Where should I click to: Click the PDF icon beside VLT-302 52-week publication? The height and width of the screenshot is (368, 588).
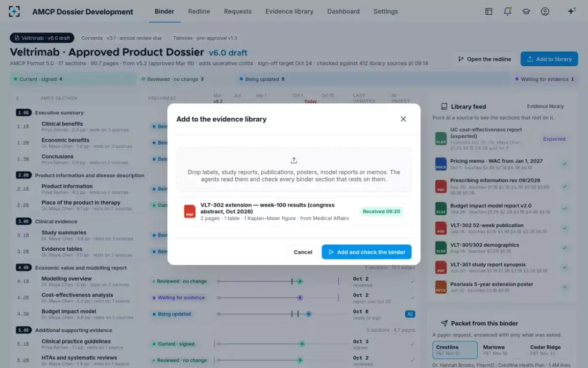pos(441,228)
